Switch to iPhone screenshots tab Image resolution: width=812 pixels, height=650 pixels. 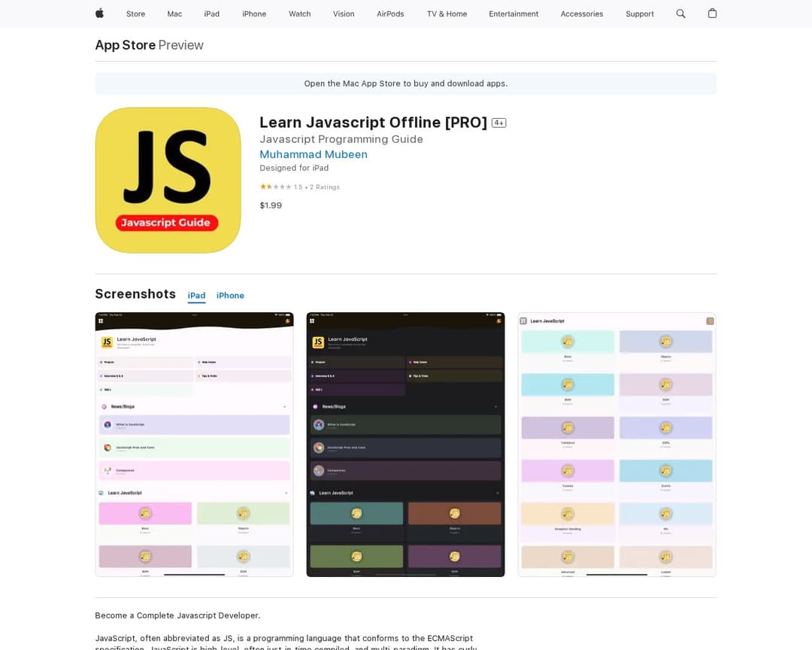pos(230,296)
